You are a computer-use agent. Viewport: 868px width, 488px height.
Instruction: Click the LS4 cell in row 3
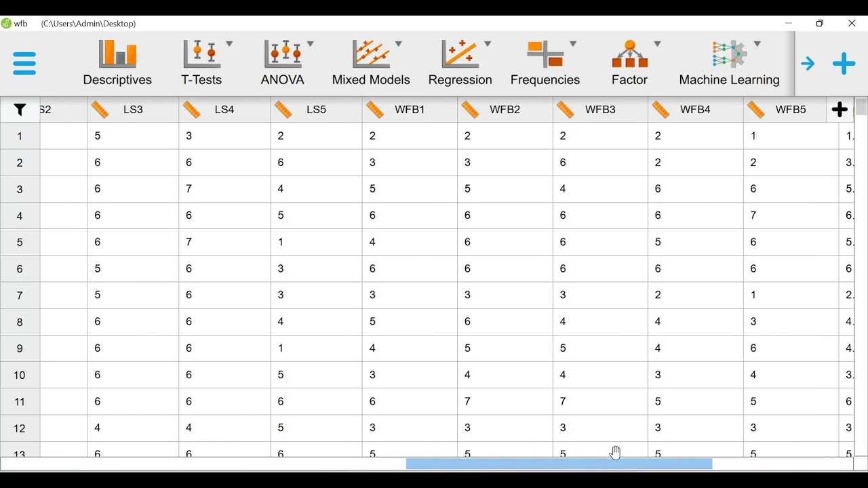click(224, 189)
